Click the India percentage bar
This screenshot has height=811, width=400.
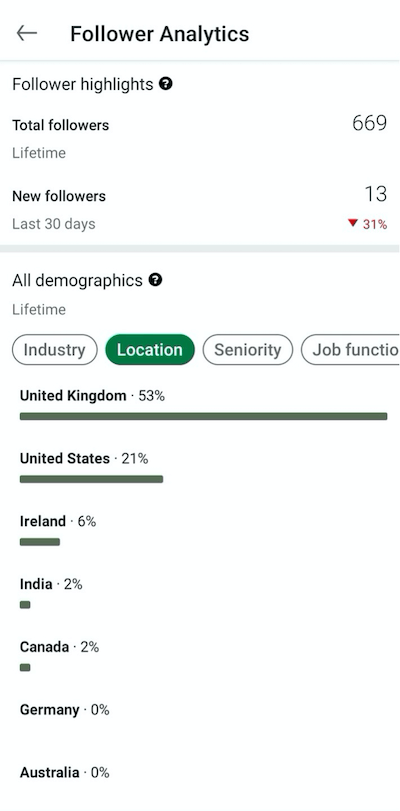[x=25, y=605]
